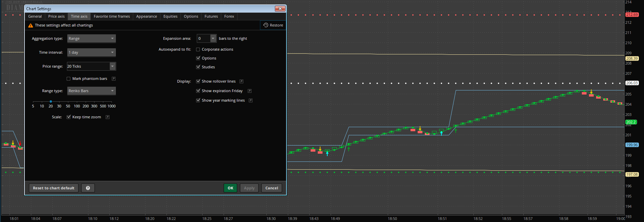Open the Favorite time frames tab
Viewport: 644px width, 222px height.
[x=112, y=16]
